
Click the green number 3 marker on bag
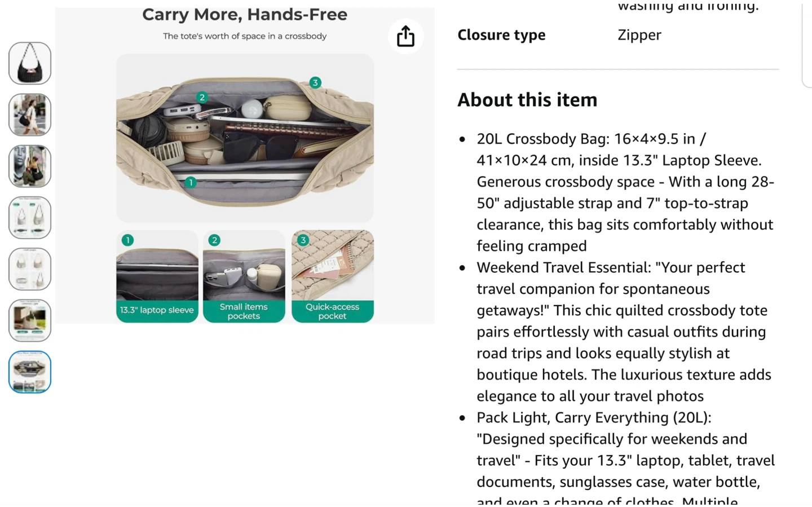tap(315, 82)
